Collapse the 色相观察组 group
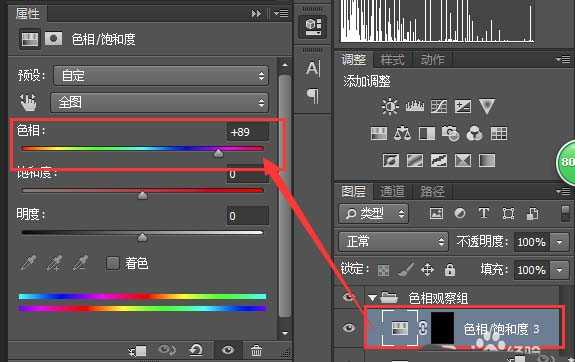Viewport: 575px width, 362px height. 373,297
